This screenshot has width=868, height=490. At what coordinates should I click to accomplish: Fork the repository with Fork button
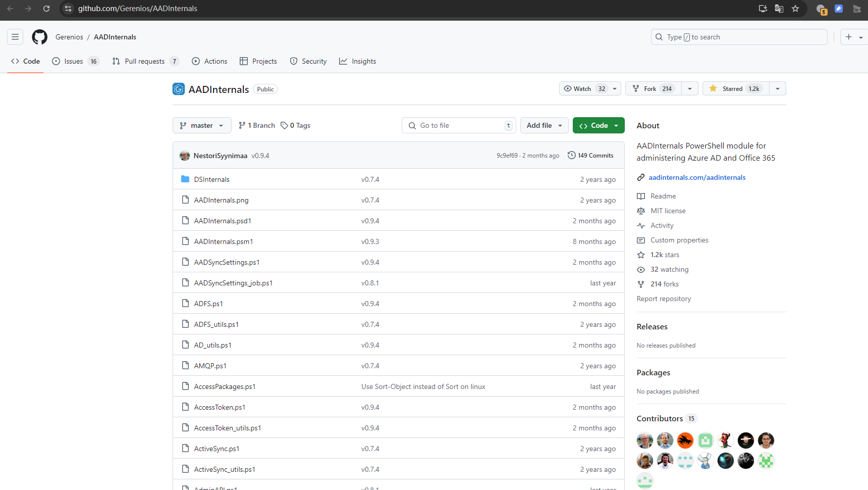pos(654,88)
